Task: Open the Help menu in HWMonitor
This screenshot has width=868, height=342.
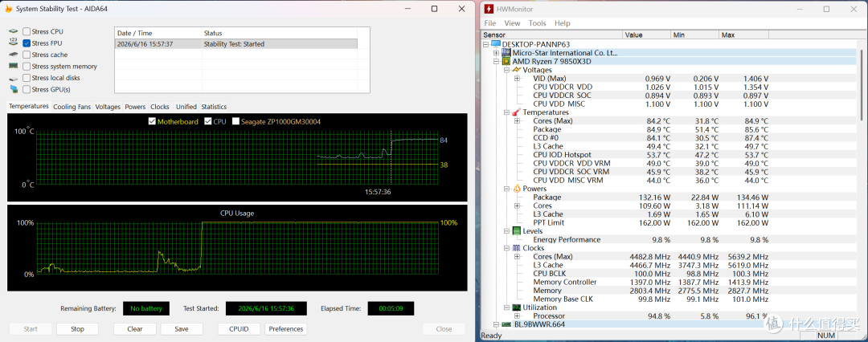Action: (562, 23)
